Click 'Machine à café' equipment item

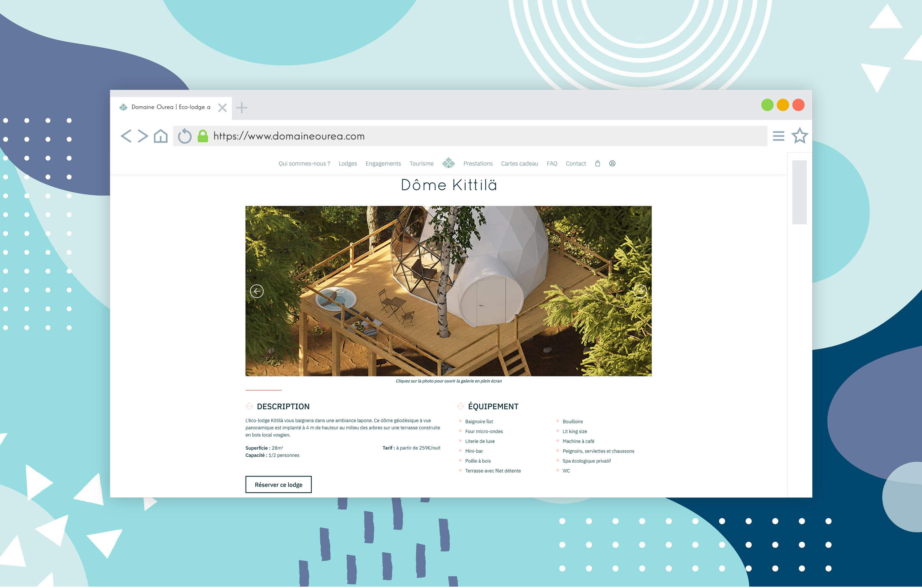(578, 442)
